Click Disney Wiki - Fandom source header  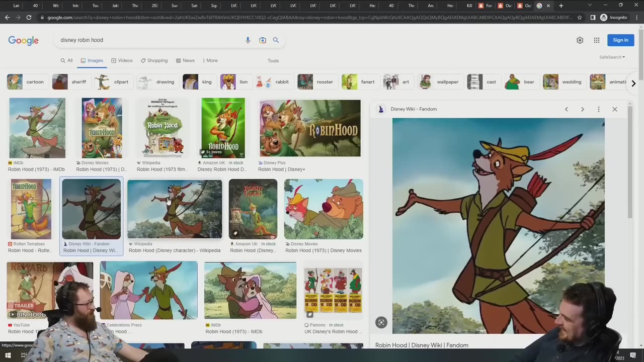click(414, 109)
